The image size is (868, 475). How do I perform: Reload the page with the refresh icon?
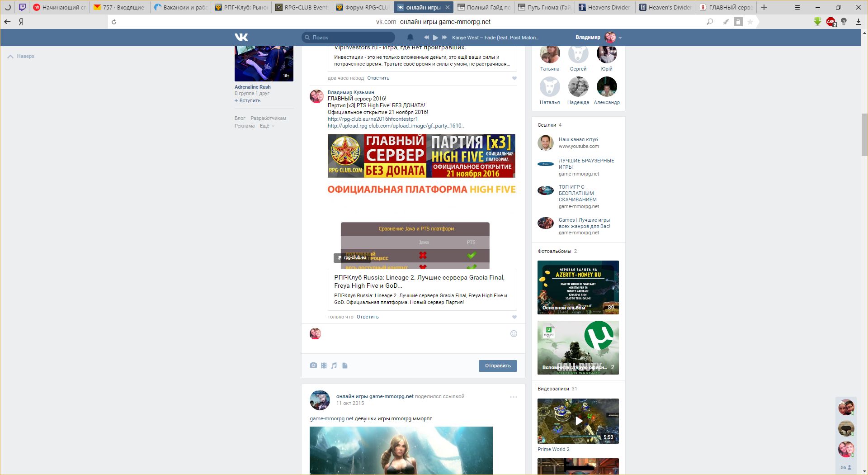pyautogui.click(x=114, y=22)
